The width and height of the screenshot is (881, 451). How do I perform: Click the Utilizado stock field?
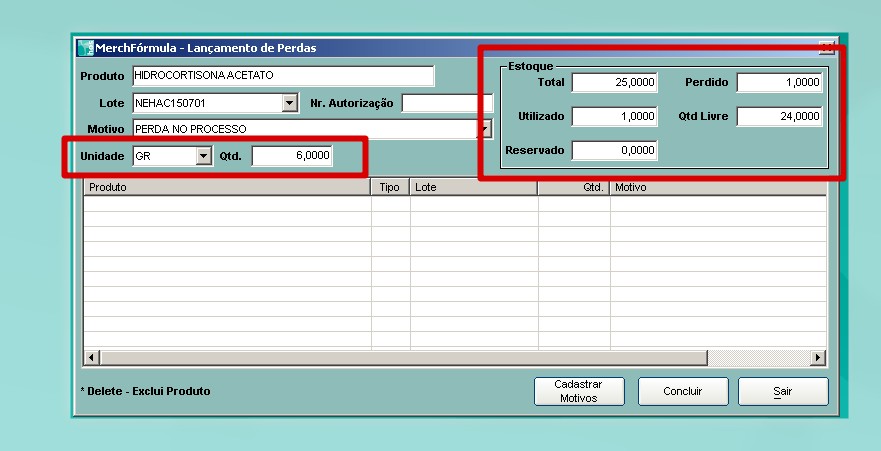(614, 116)
